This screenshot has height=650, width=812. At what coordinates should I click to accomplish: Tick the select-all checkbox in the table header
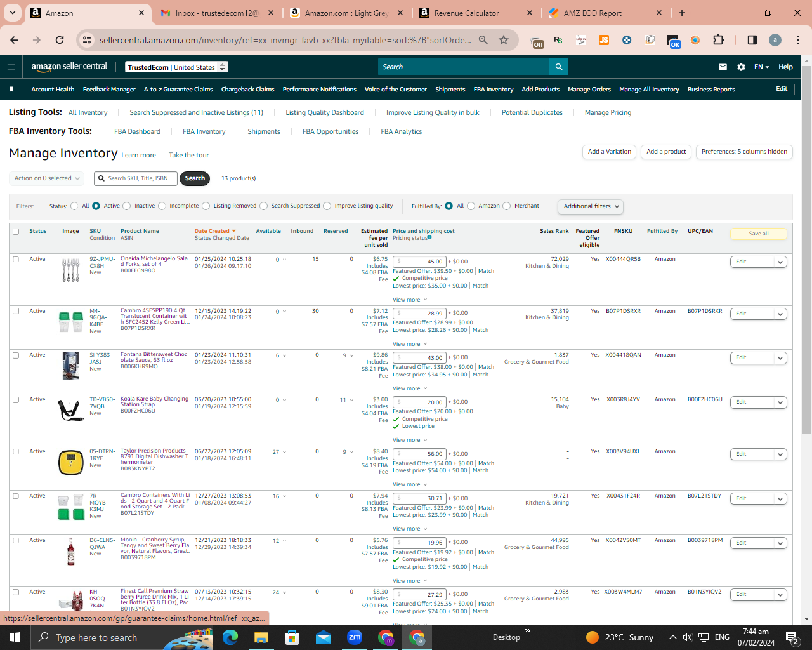point(16,231)
